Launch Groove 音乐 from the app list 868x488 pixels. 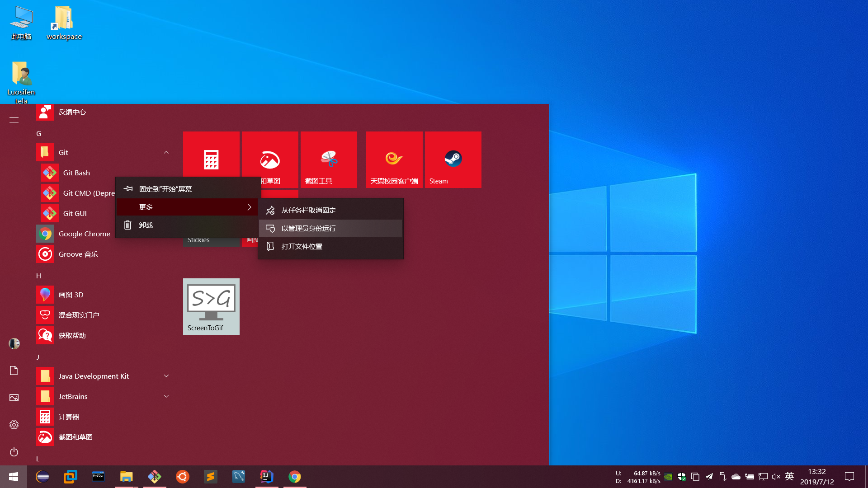78,254
